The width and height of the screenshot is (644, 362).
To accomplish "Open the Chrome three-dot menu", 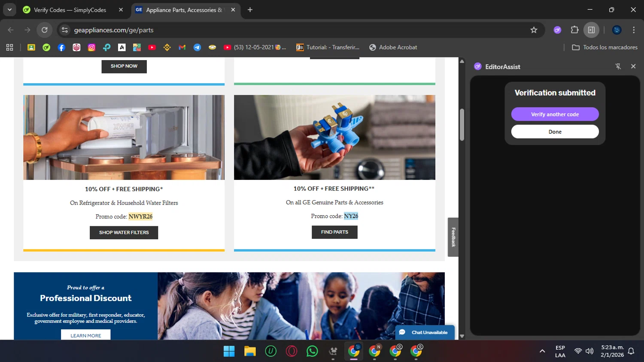I will tap(634, 30).
